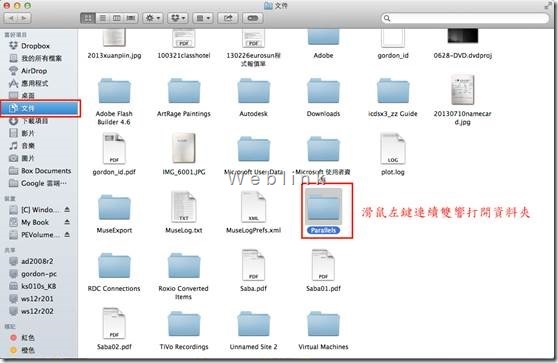This screenshot has width=558, height=363.
Task: Open the Share toolbar button
Action: [228, 18]
